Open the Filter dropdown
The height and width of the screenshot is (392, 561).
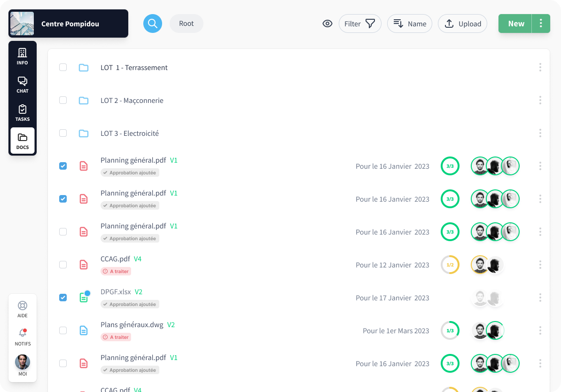(x=360, y=24)
